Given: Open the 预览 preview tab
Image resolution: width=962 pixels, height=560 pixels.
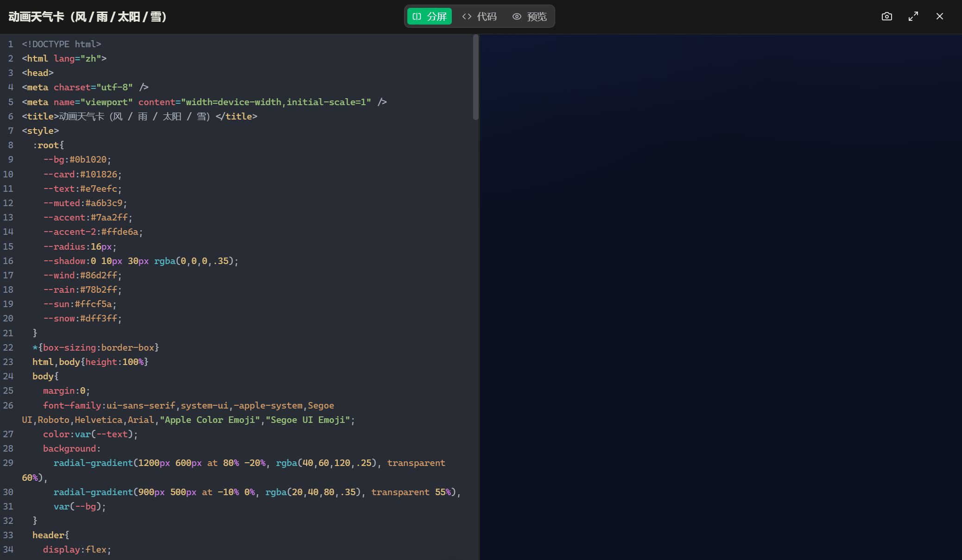Looking at the screenshot, I should (x=530, y=17).
